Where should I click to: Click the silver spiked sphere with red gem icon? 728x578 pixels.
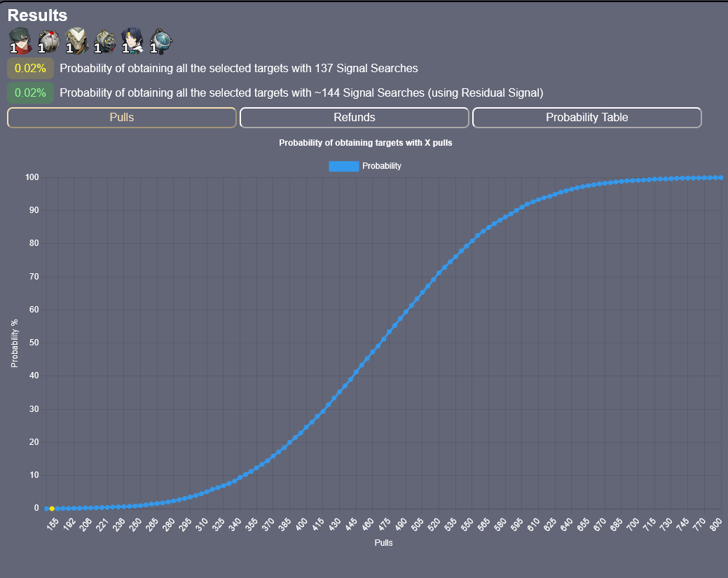click(x=48, y=41)
